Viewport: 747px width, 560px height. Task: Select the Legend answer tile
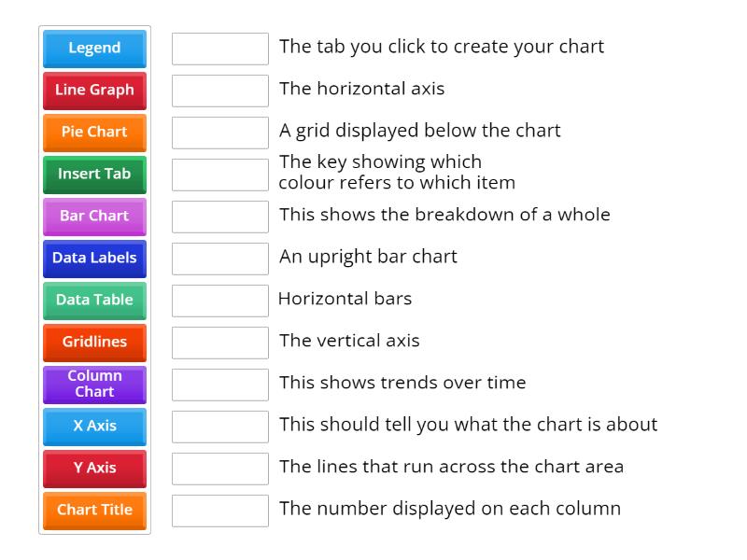click(x=94, y=49)
